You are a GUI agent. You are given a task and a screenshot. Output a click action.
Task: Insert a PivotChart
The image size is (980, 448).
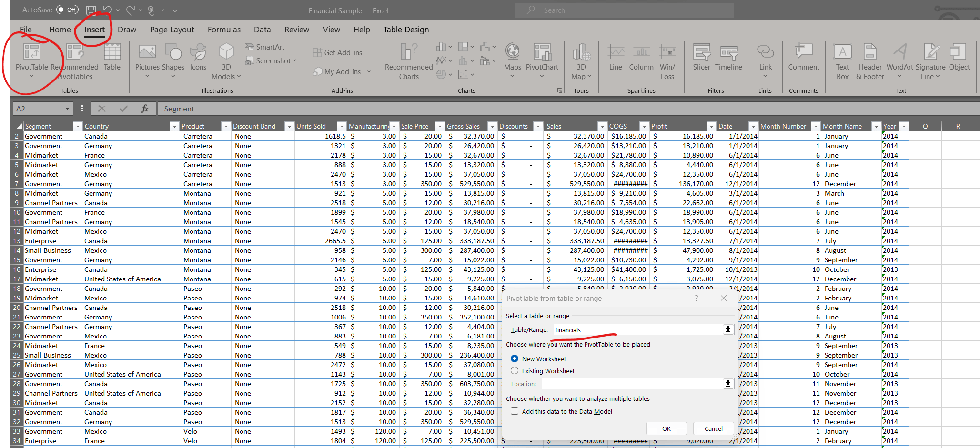[542, 60]
